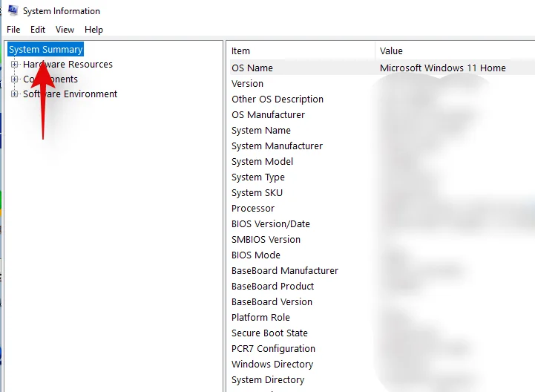Expand the Hardware Resources node
This screenshot has height=392, width=535.
14,64
